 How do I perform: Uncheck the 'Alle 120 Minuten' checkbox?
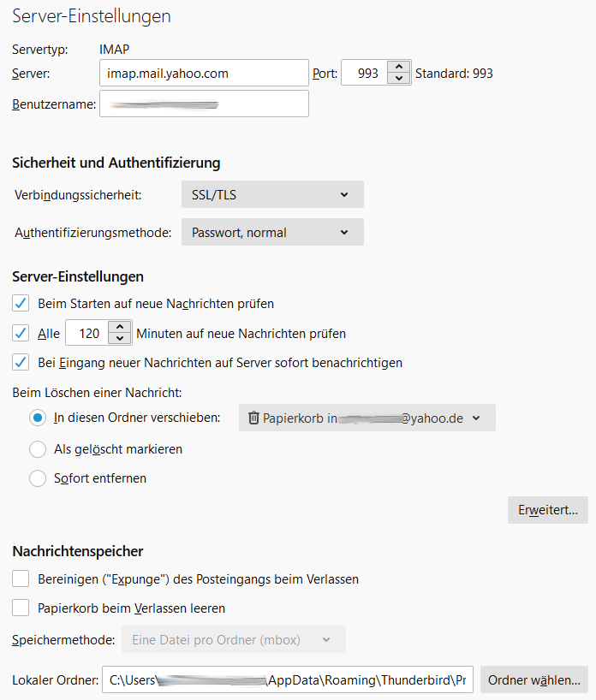click(21, 333)
